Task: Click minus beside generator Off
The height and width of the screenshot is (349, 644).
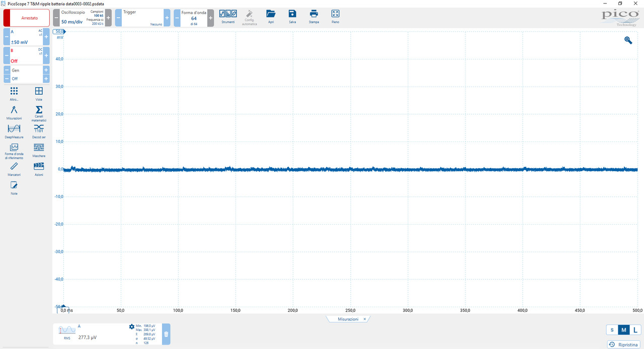Action: point(7,79)
